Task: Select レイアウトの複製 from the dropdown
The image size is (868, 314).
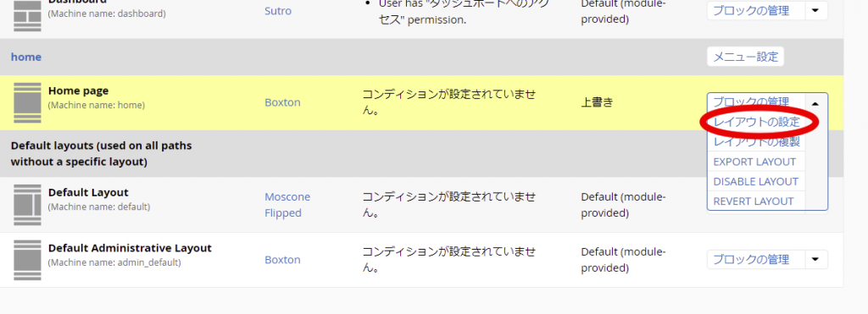Action: coord(756,142)
